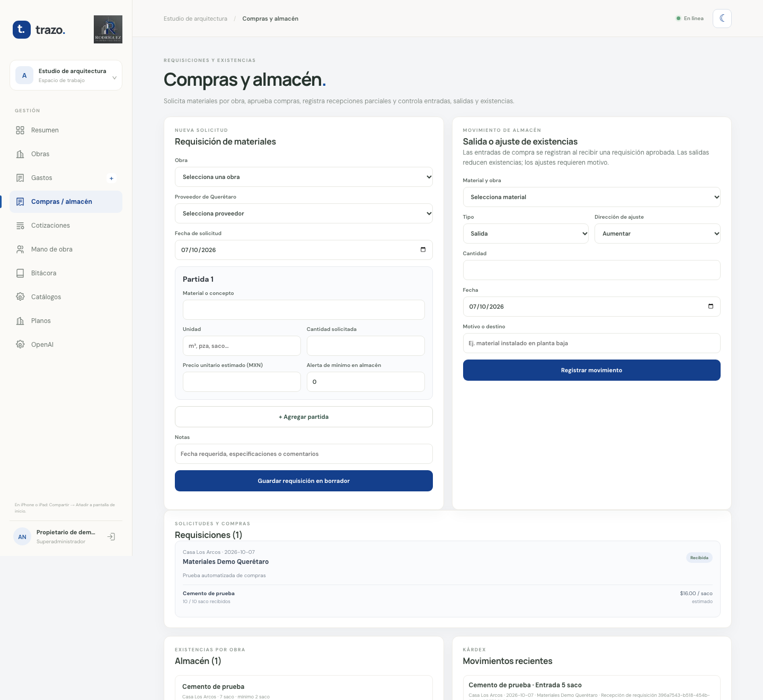Open calendar picker in Fecha de solicitud

(x=423, y=250)
